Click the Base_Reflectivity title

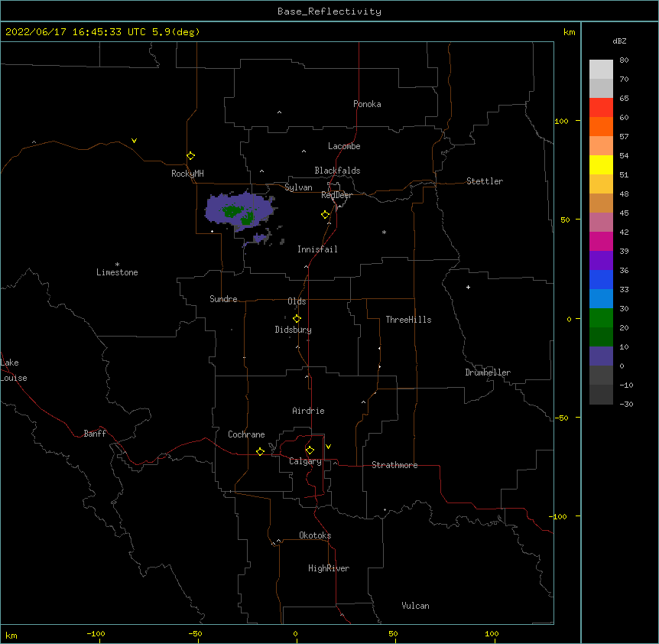(x=329, y=11)
